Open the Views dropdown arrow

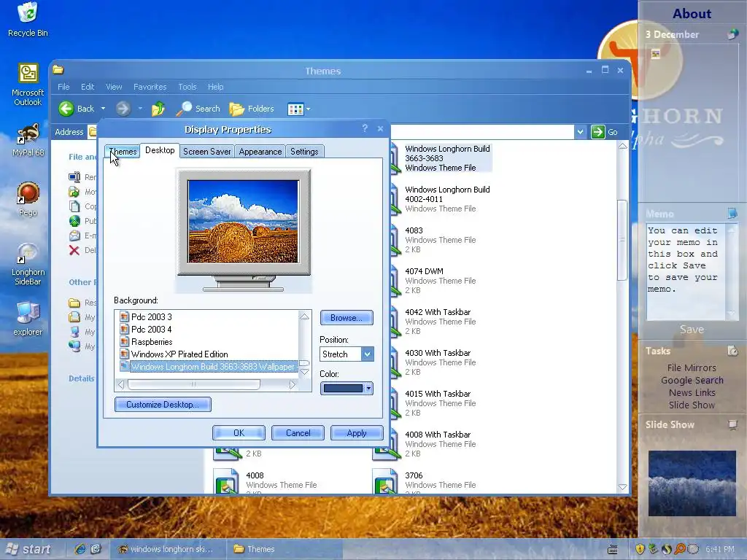309,109
